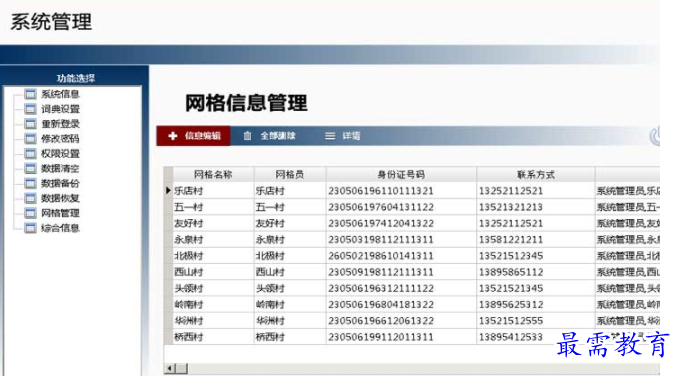Click ID number 230506197412041322
The image size is (678, 376).
[x=381, y=223]
